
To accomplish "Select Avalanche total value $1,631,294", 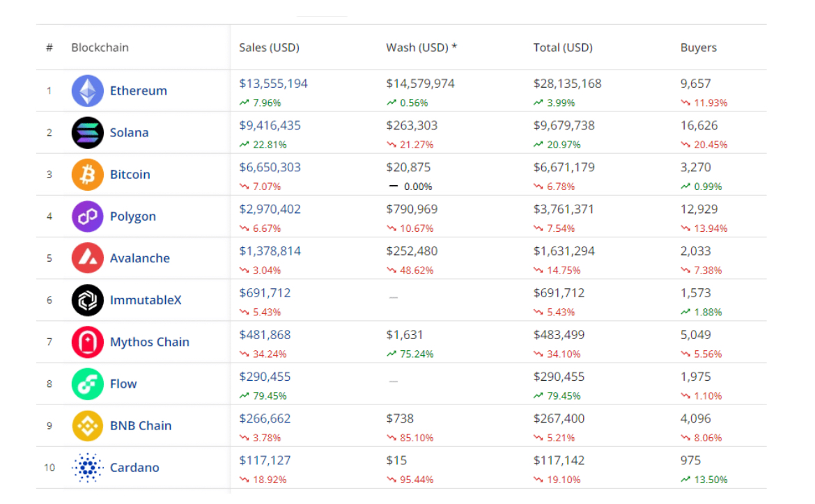I will pyautogui.click(x=564, y=251).
